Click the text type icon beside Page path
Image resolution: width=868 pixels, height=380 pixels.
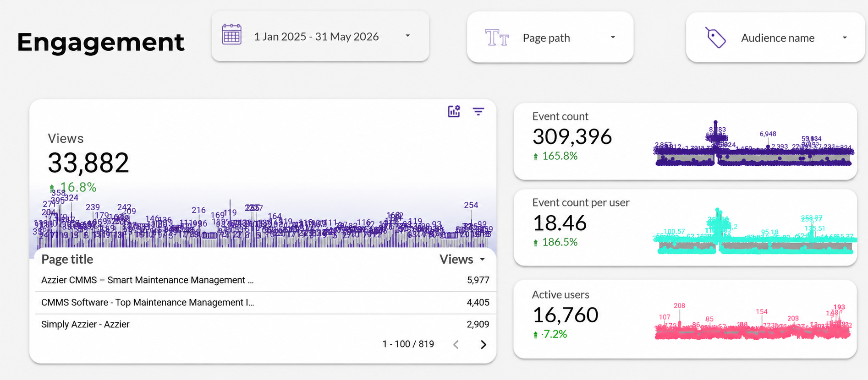click(x=497, y=38)
